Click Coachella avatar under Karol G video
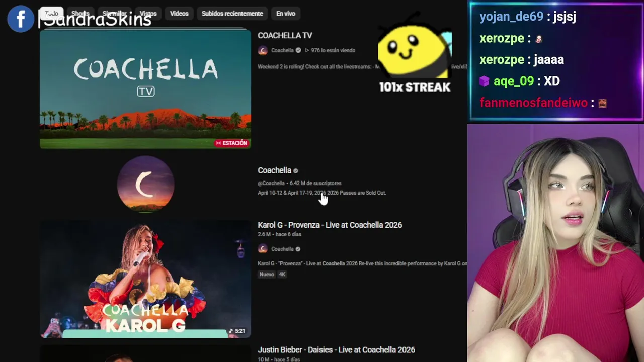Image resolution: width=644 pixels, height=362 pixels. (263, 249)
